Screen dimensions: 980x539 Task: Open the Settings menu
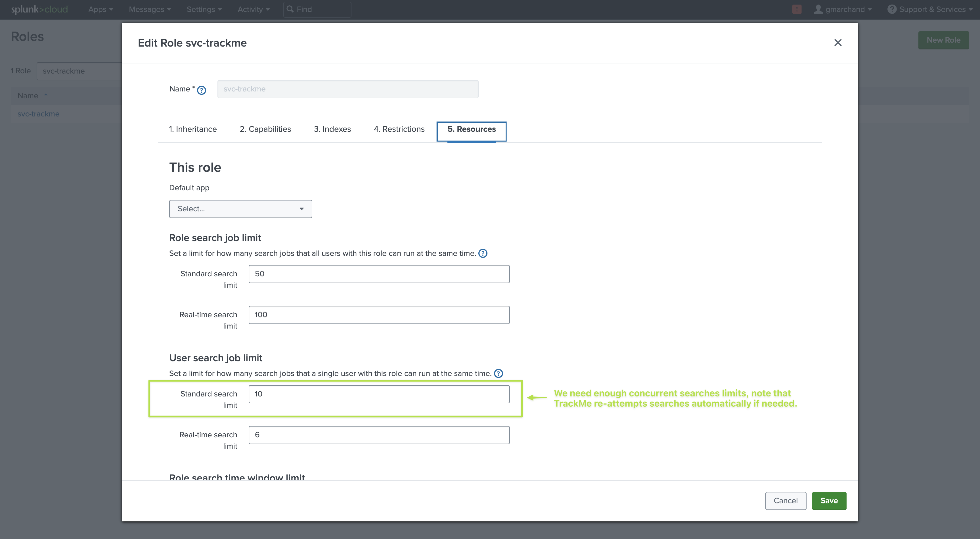click(204, 9)
